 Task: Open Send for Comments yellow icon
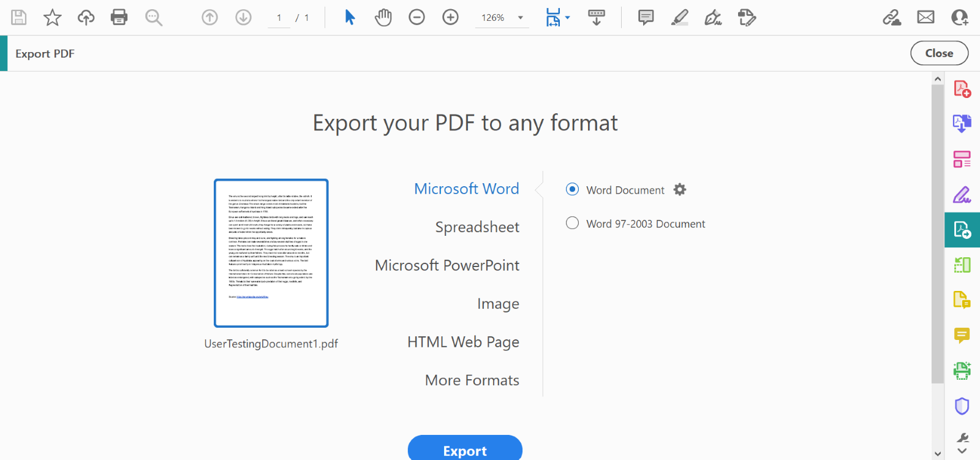962,300
